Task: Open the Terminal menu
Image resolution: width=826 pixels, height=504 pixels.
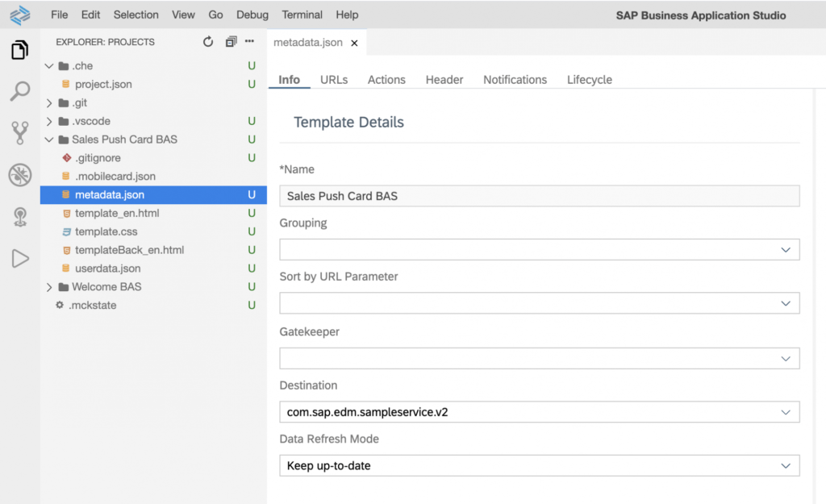Action: coord(302,15)
